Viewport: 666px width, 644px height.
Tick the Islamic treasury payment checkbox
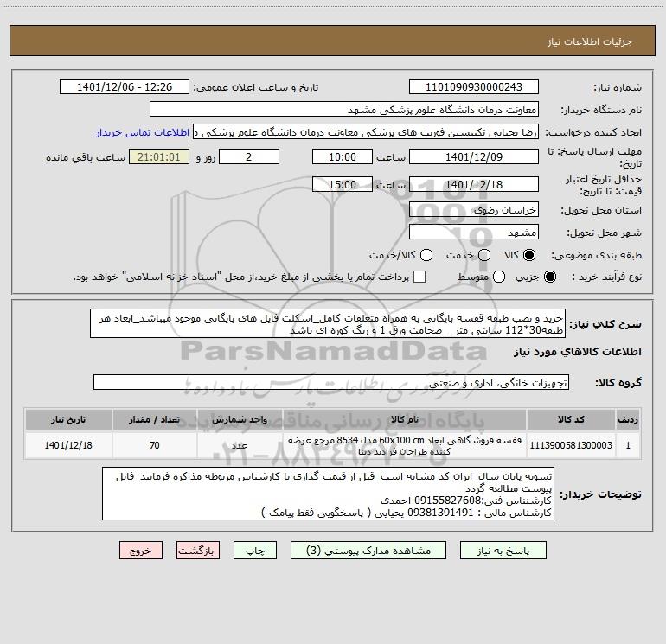[419, 277]
